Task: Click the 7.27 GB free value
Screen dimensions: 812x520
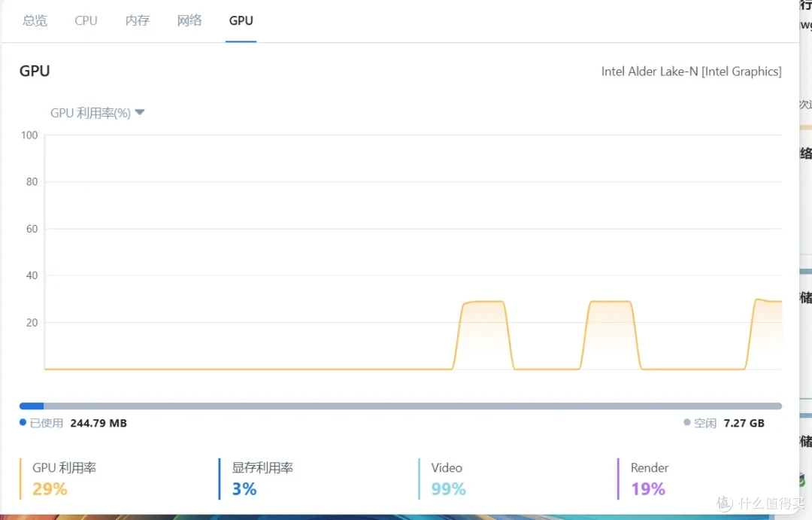Action: (744, 423)
